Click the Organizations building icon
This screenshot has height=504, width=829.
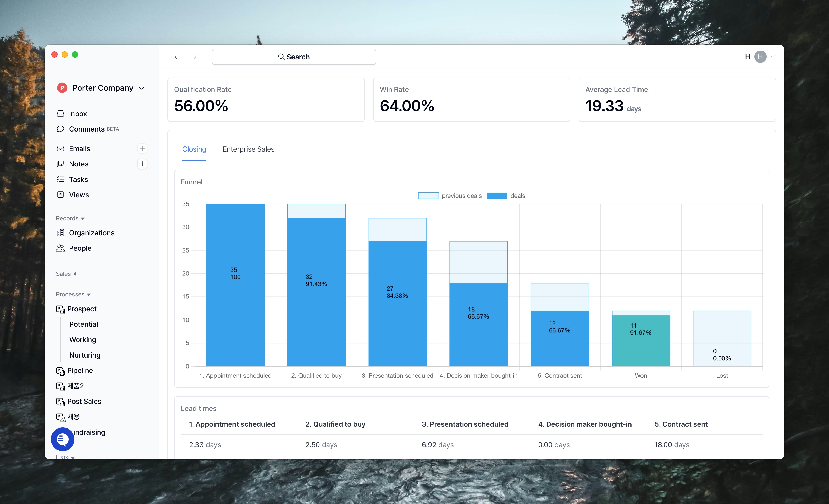(x=61, y=233)
